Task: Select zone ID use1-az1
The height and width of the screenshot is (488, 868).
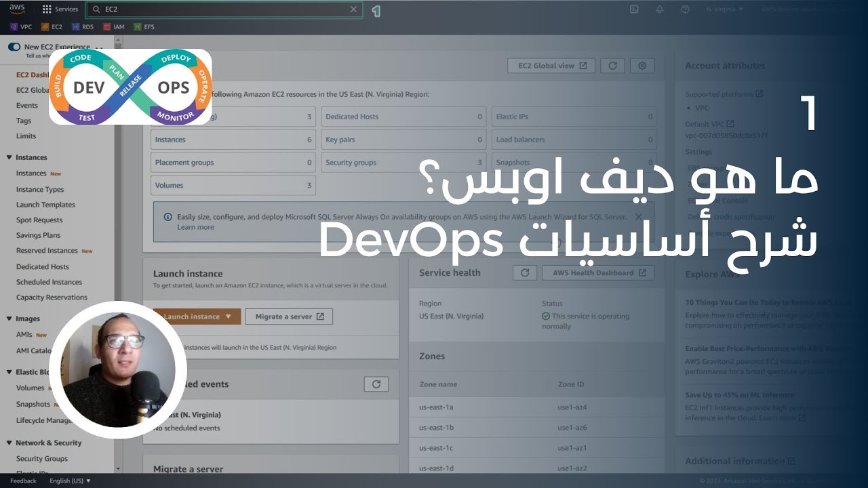Action: pos(572,448)
